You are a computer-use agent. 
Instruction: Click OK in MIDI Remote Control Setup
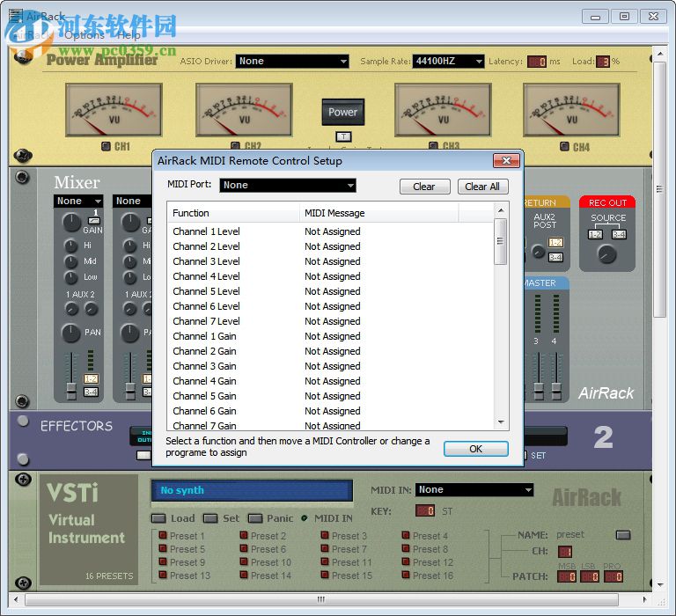(476, 449)
